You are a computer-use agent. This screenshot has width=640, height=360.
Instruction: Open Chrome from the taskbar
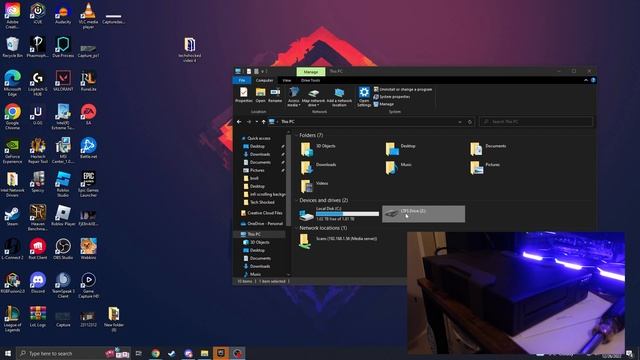pyautogui.click(x=156, y=353)
